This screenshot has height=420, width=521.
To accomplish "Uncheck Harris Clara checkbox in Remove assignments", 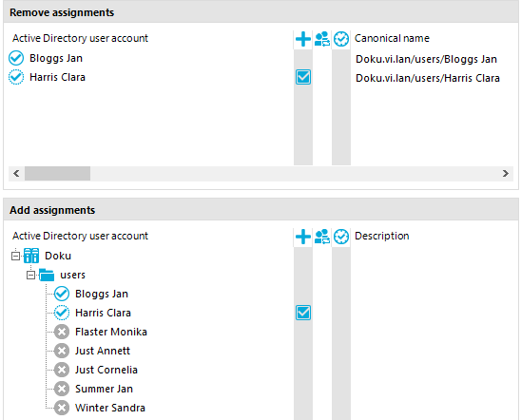I will tap(303, 77).
